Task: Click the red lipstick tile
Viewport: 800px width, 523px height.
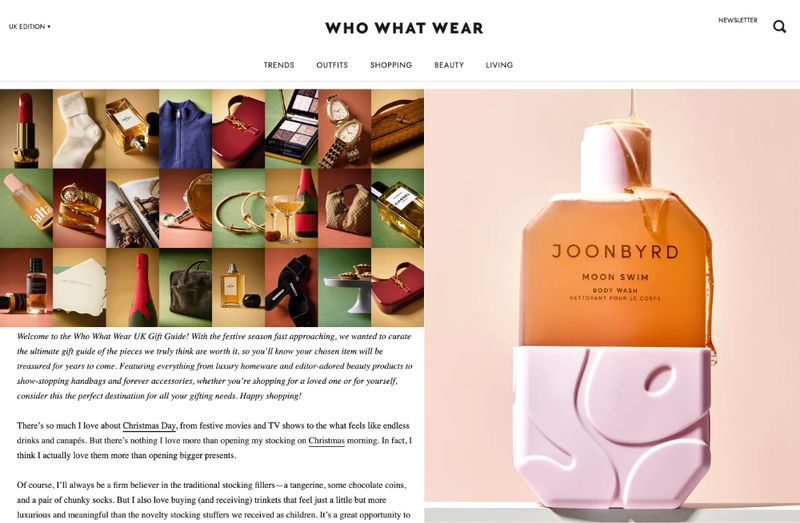Action: click(x=27, y=129)
